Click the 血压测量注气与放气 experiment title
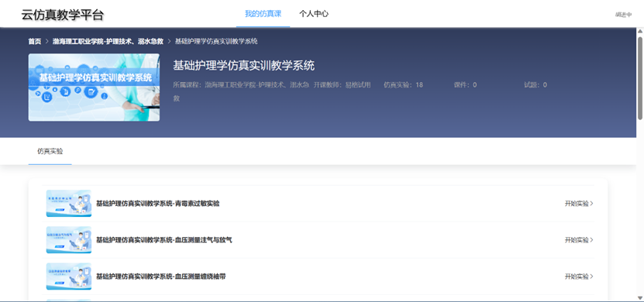644x302 pixels. (x=164, y=240)
